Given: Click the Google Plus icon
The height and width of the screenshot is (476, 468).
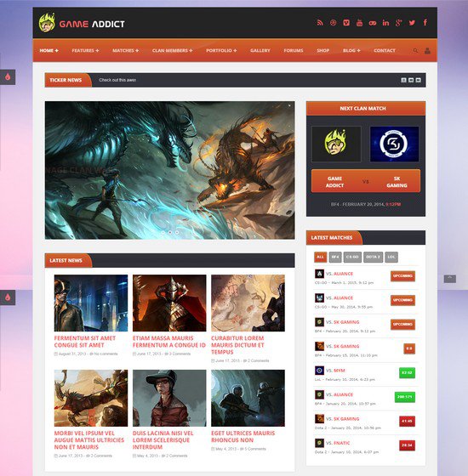Looking at the screenshot, I should coord(399,23).
